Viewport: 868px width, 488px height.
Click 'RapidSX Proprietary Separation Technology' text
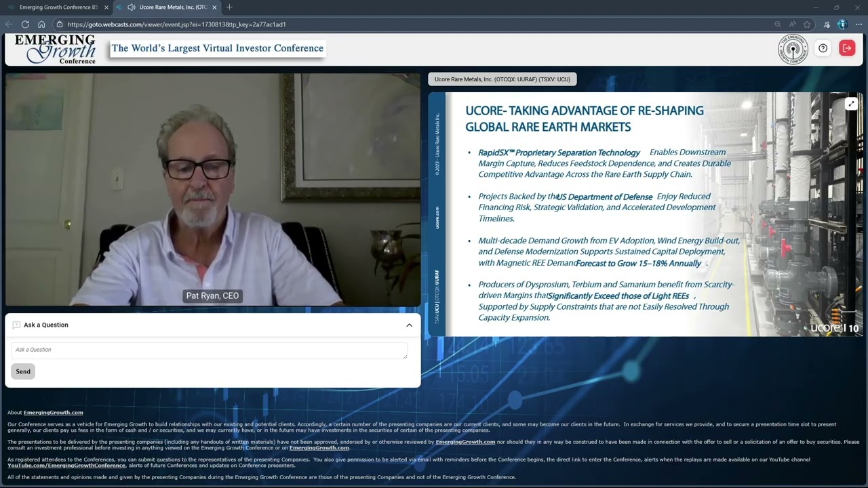(x=559, y=153)
